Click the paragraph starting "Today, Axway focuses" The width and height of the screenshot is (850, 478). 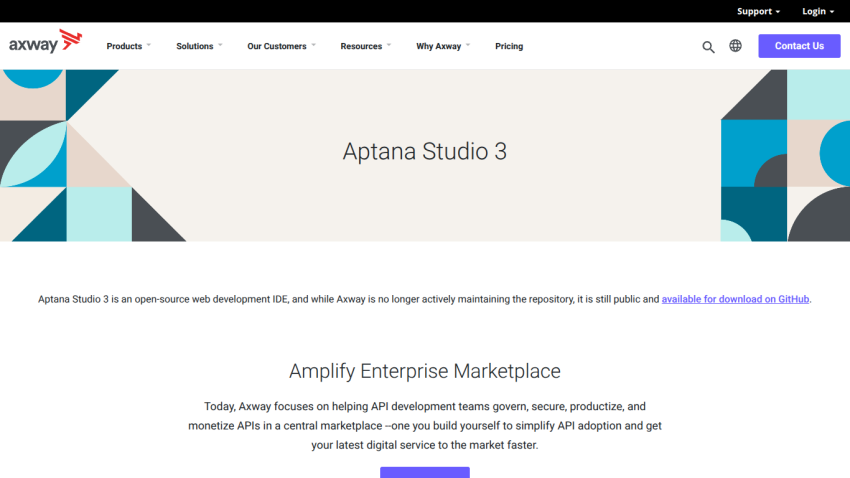pos(424,425)
